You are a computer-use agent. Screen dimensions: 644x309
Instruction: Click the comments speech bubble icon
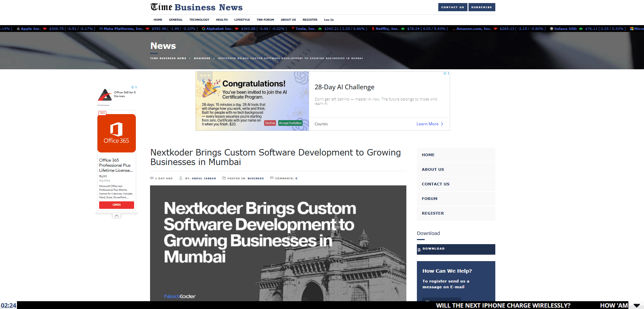pyautogui.click(x=272, y=178)
